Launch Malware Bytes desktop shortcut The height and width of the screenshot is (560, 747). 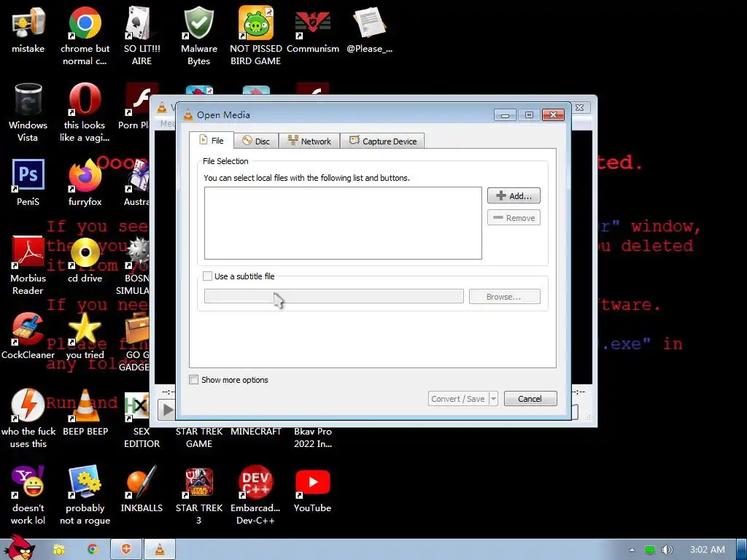click(x=198, y=36)
